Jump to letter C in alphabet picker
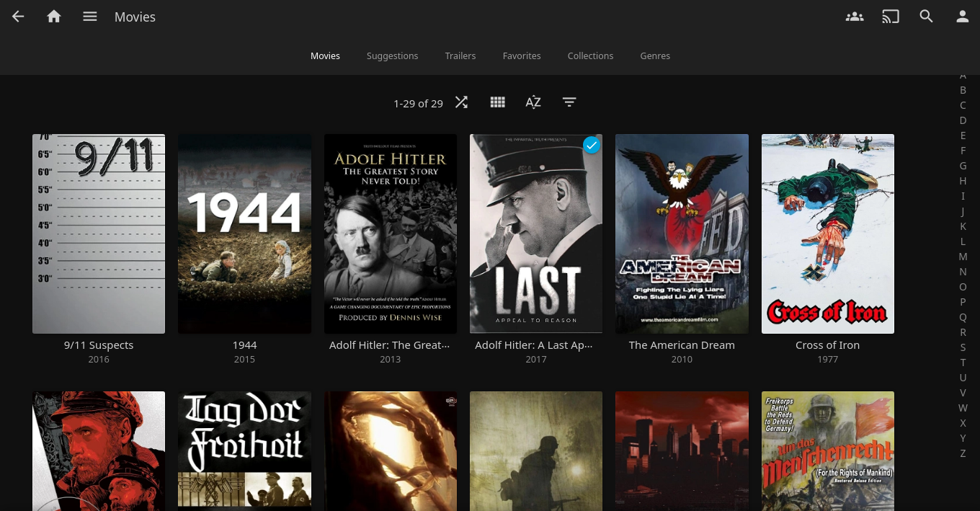This screenshot has height=511, width=980. [963, 105]
